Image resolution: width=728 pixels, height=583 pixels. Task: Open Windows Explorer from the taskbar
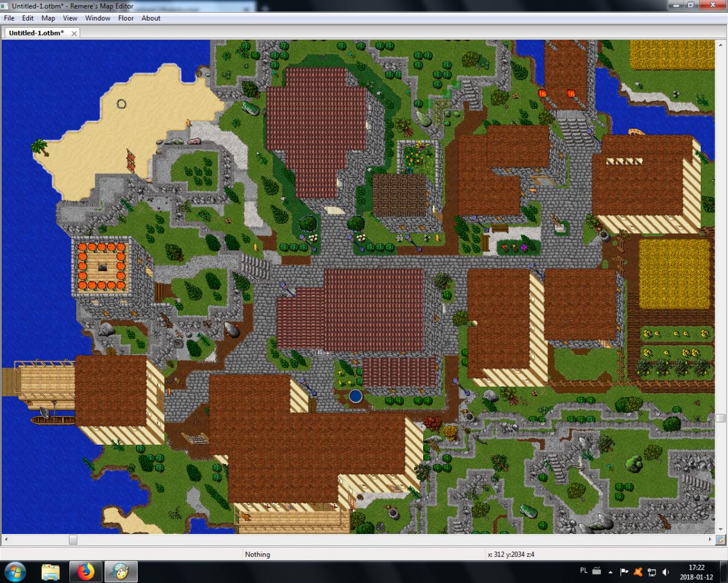[x=51, y=572]
